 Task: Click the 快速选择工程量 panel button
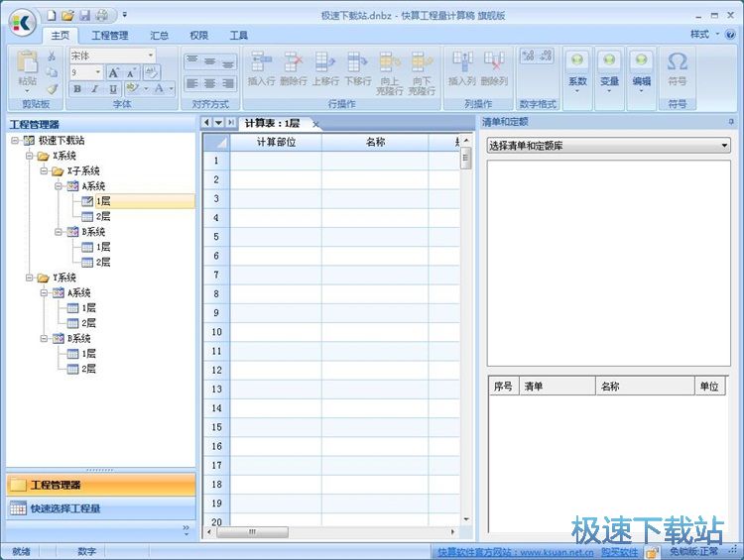click(100, 508)
